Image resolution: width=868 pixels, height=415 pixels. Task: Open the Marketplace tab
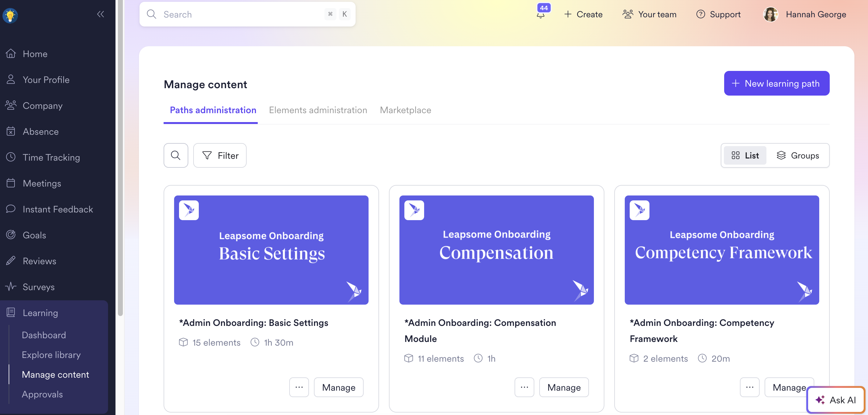pos(405,110)
